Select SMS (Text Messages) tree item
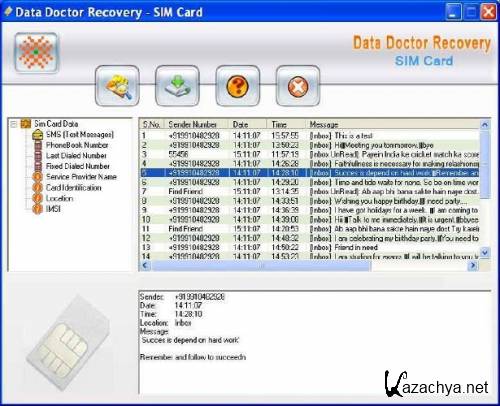The width and height of the screenshot is (500, 406). pyautogui.click(x=80, y=135)
